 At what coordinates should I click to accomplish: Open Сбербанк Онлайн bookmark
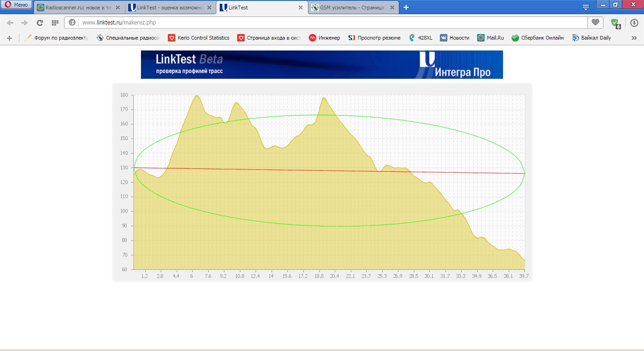click(537, 38)
